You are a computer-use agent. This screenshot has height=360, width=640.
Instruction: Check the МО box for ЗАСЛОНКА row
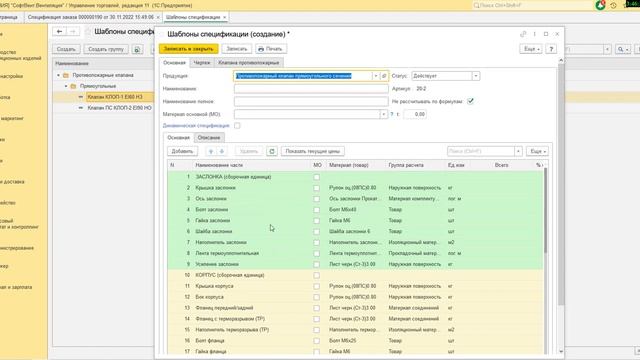(316, 177)
